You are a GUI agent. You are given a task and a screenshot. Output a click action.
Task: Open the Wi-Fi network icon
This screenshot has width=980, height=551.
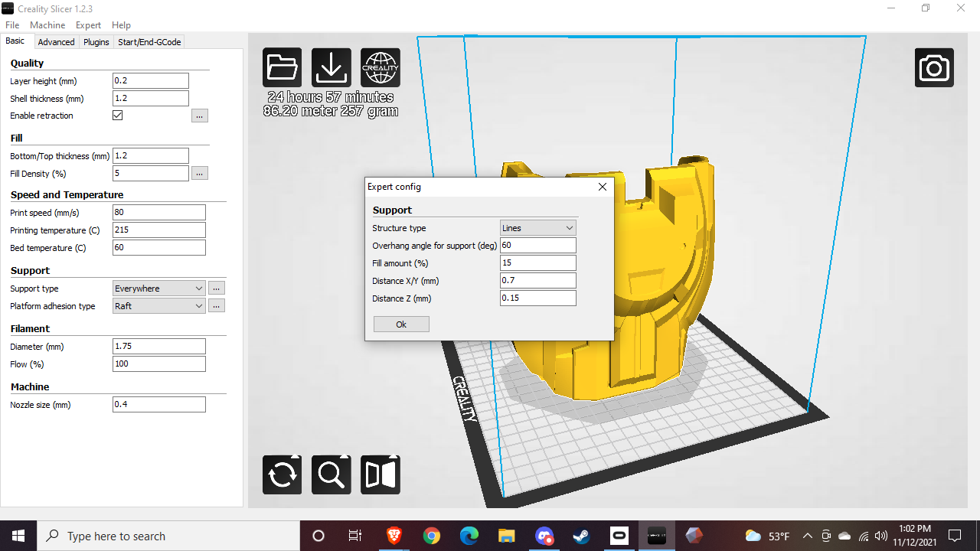pos(864,536)
